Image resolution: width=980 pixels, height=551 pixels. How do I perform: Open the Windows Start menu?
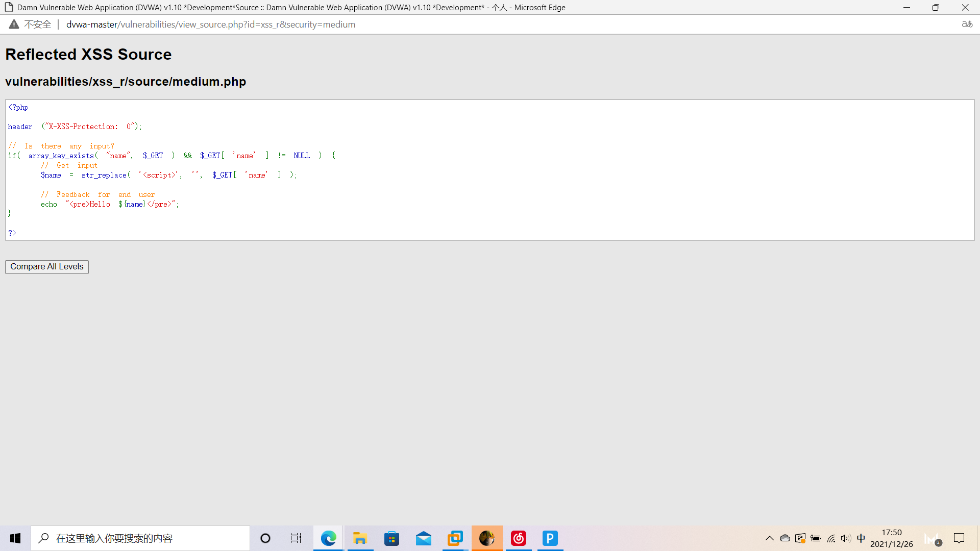[15, 538]
